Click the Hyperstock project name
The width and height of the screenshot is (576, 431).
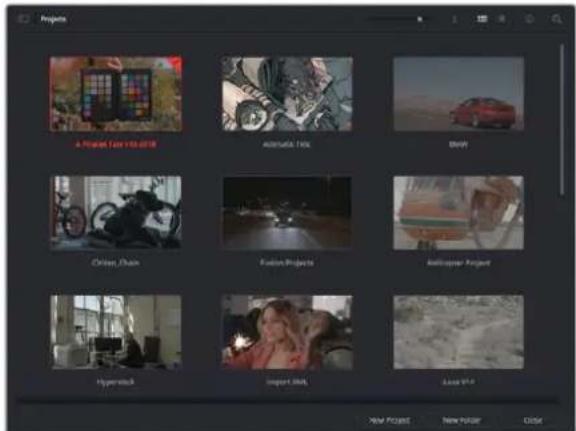116,382
